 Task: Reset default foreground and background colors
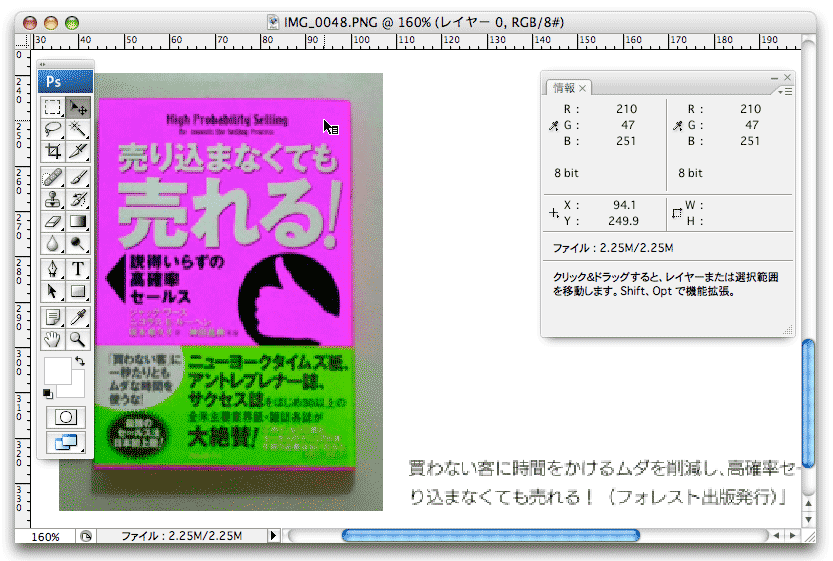[x=48, y=394]
